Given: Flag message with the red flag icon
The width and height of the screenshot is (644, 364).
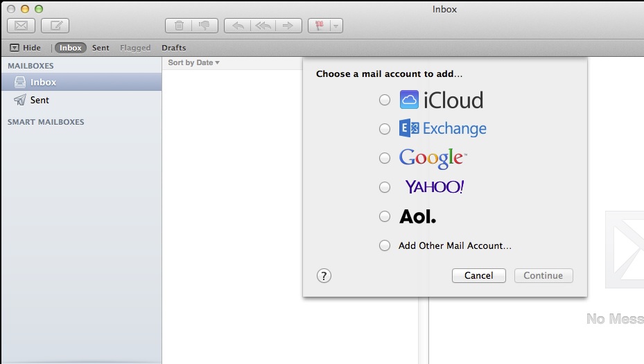Looking at the screenshot, I should click(x=319, y=26).
